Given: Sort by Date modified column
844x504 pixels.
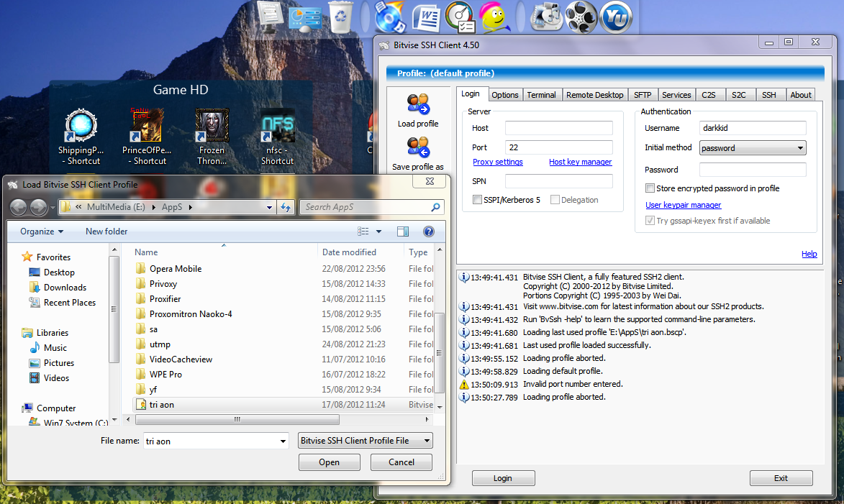Looking at the screenshot, I should (349, 252).
